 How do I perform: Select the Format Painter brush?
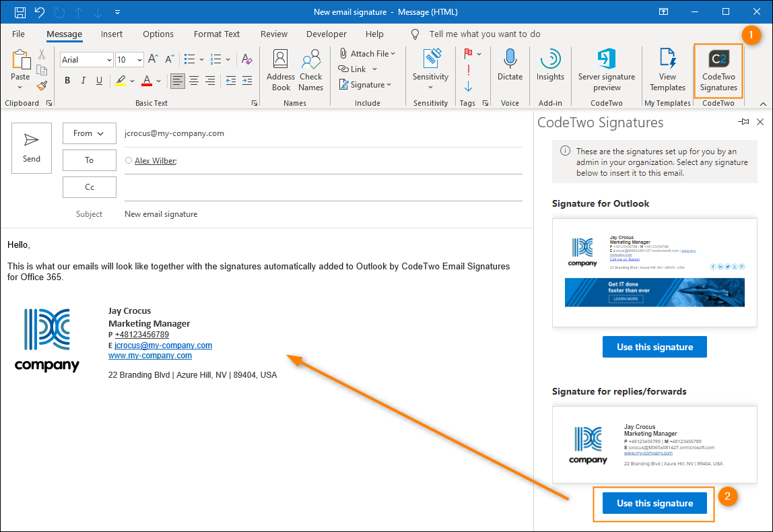click(42, 86)
